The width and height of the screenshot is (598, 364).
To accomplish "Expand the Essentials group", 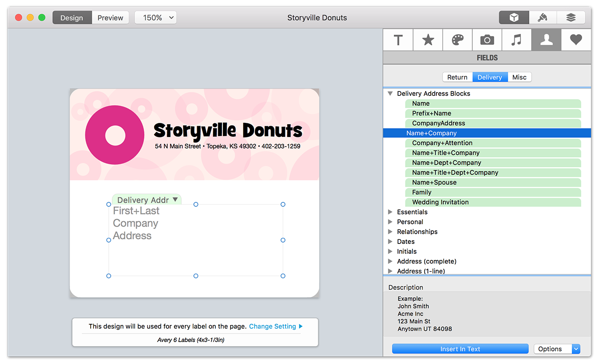I will click(390, 212).
